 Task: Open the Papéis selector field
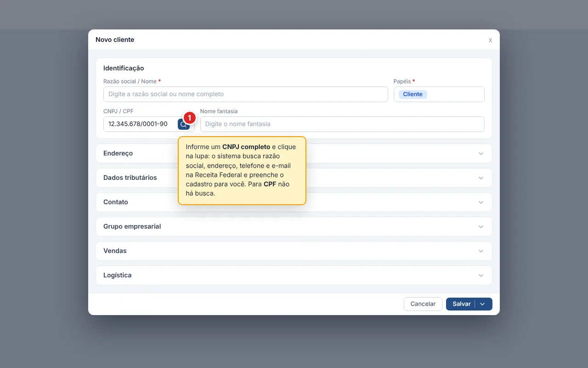click(x=439, y=94)
